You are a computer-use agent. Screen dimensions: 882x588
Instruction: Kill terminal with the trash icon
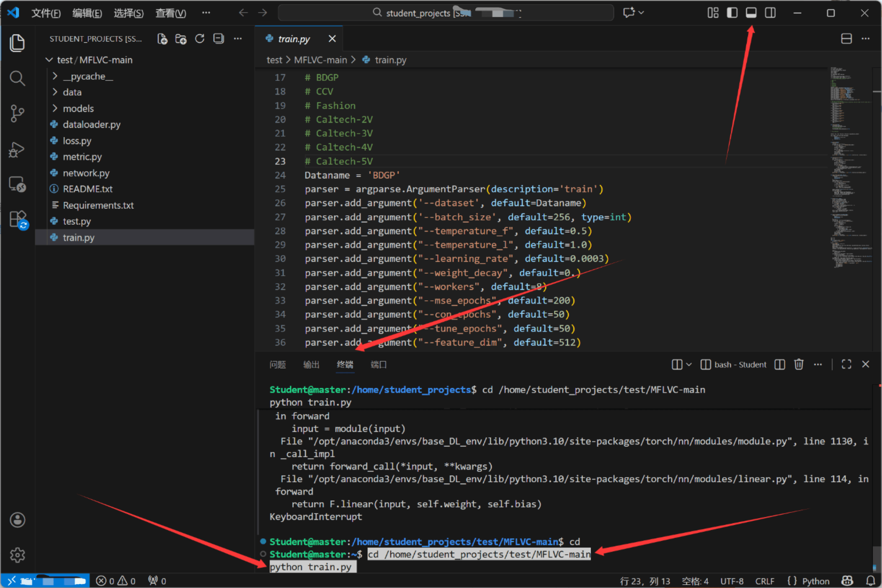tap(799, 364)
